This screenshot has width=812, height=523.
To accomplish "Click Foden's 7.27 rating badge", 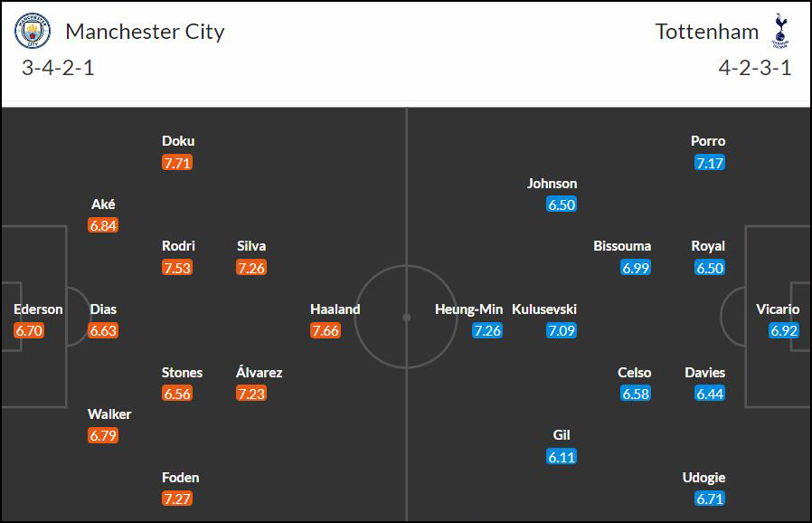I will pyautogui.click(x=177, y=499).
